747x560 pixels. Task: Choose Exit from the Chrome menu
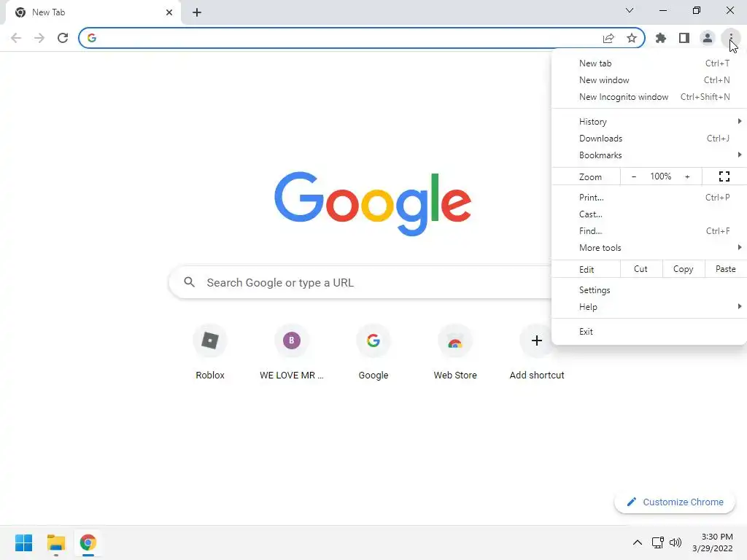649,332
